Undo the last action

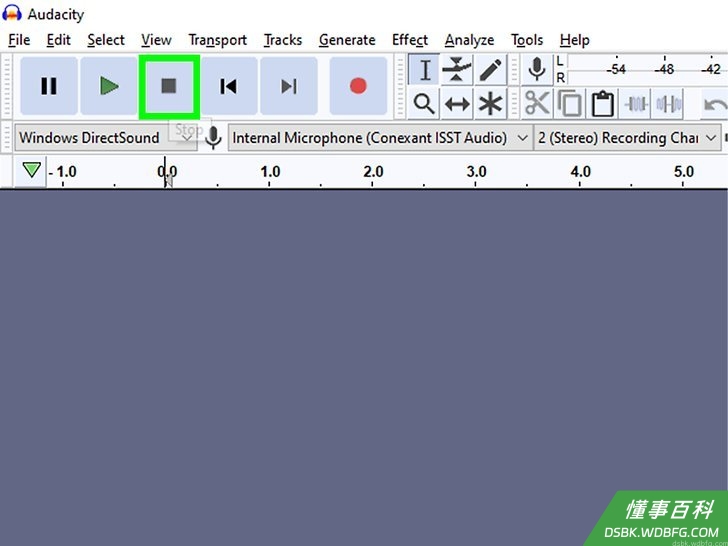(x=714, y=104)
